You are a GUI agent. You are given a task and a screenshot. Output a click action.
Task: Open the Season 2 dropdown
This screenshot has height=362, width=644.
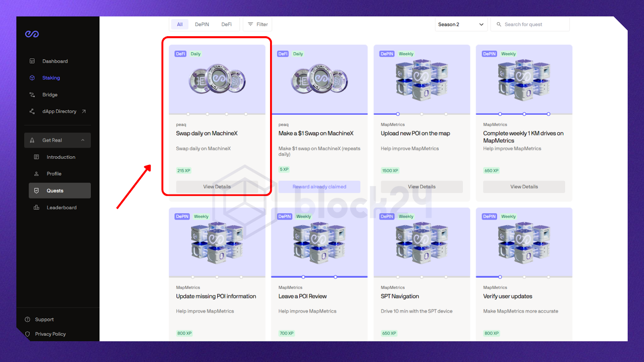[x=461, y=25]
